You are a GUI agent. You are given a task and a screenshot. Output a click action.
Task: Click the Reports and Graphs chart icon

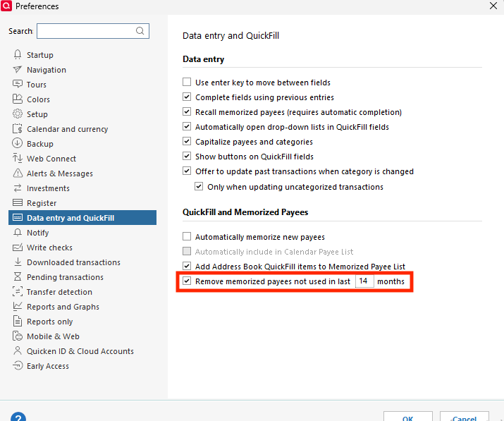click(x=18, y=306)
